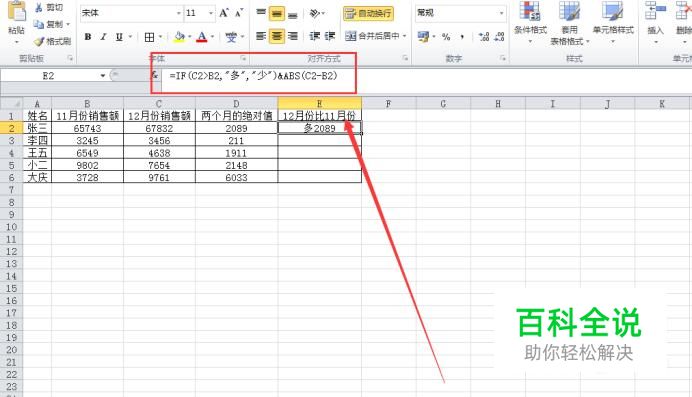This screenshot has height=397, width=692.
Task: Click the fx Insert Function icon
Action: (154, 75)
